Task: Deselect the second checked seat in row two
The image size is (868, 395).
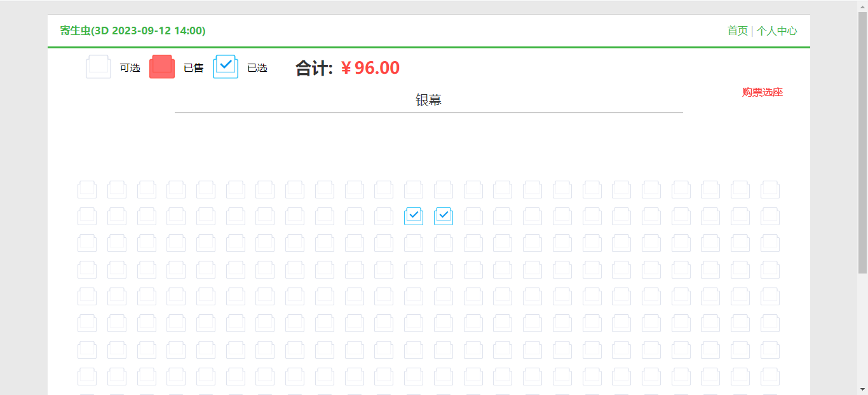Action: [x=444, y=216]
